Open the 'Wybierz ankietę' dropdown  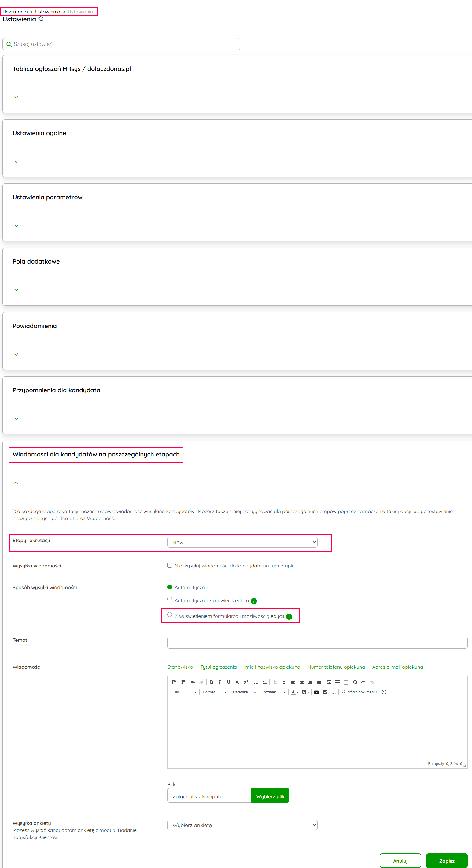242,825
